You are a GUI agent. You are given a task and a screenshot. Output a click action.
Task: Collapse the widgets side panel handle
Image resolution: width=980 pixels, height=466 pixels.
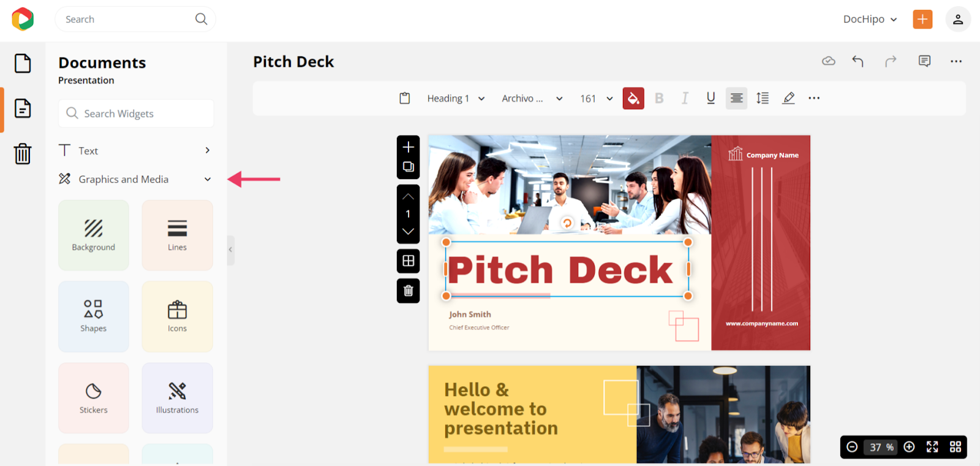(x=230, y=250)
